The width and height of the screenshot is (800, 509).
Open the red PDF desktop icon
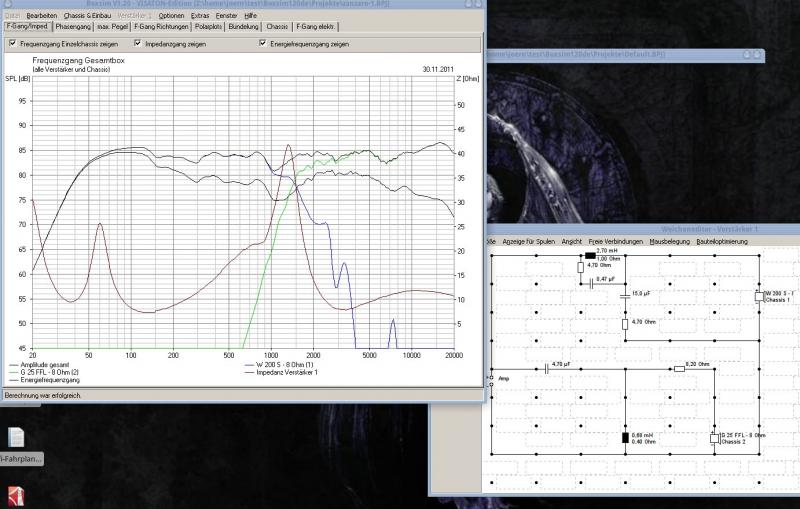tap(16, 496)
